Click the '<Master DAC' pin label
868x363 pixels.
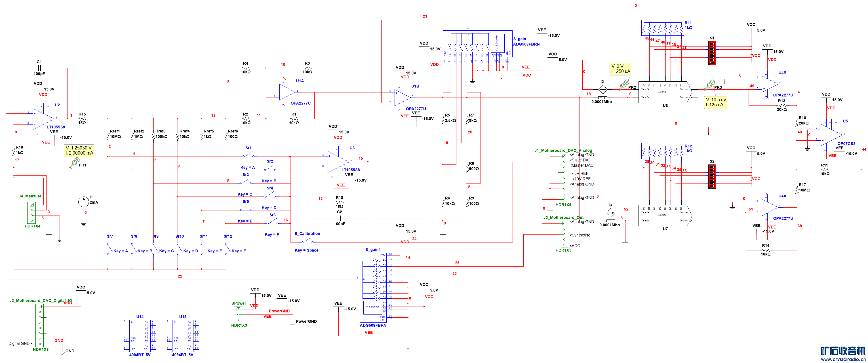coord(581,165)
